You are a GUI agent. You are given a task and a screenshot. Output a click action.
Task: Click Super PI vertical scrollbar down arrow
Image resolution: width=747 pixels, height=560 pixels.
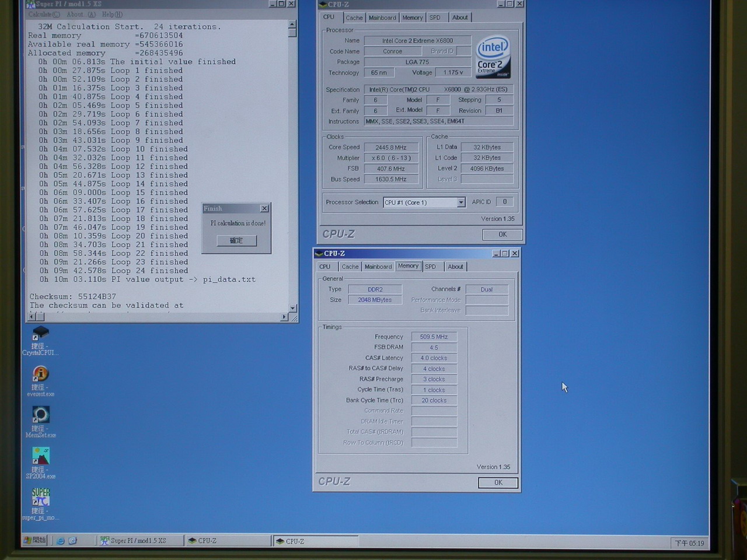(292, 308)
